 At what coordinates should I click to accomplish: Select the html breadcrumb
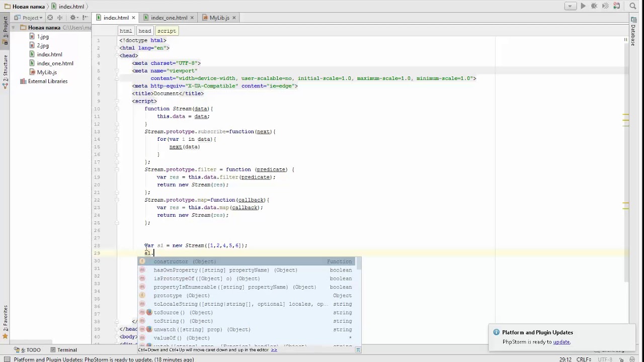point(126,31)
